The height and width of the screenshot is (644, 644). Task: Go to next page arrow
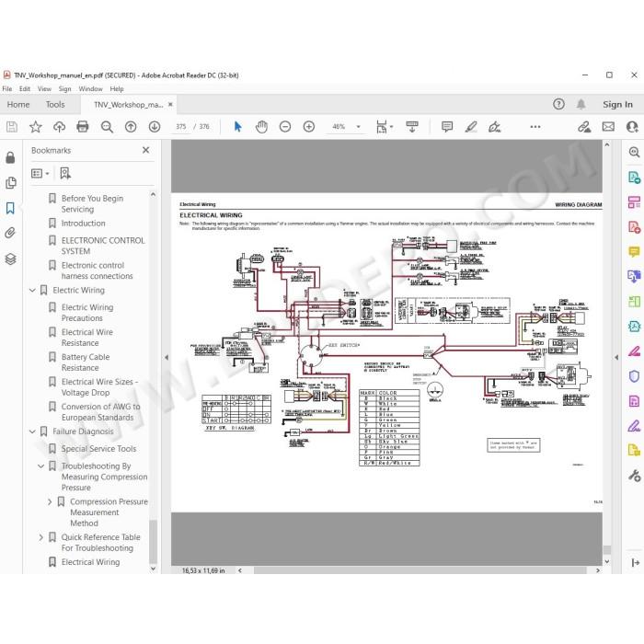[155, 127]
